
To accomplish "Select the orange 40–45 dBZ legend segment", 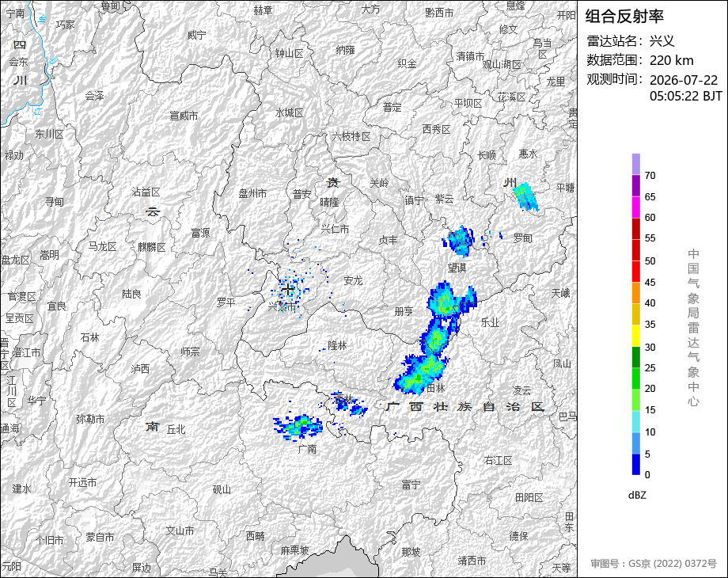I will coord(635,293).
